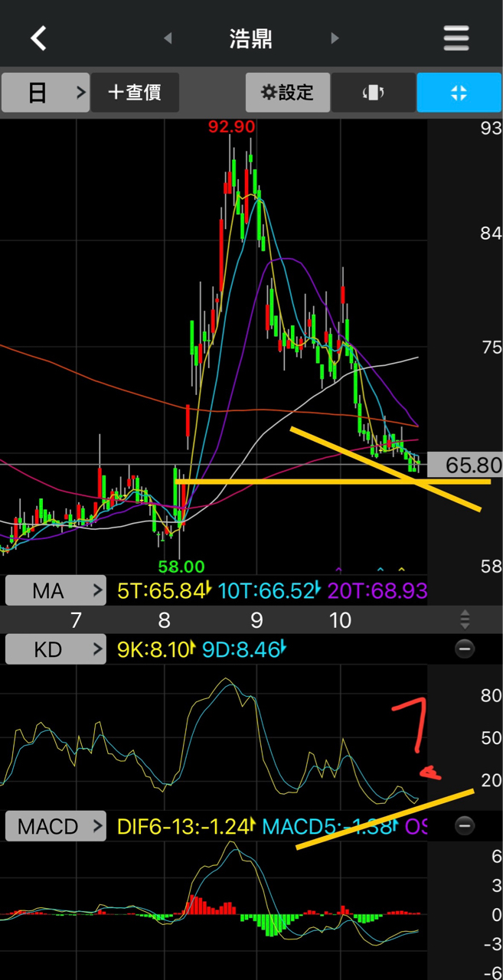Tap the 浩鼎 stock title
503x980 pixels.
(x=251, y=38)
